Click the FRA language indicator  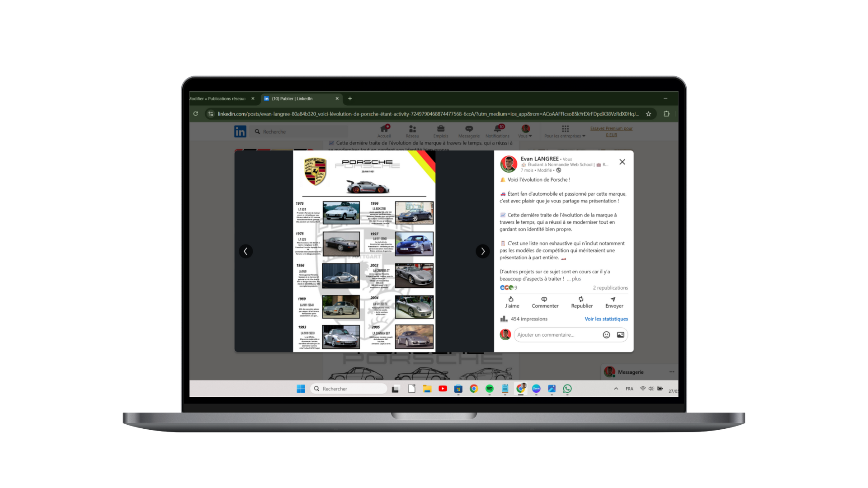629,389
